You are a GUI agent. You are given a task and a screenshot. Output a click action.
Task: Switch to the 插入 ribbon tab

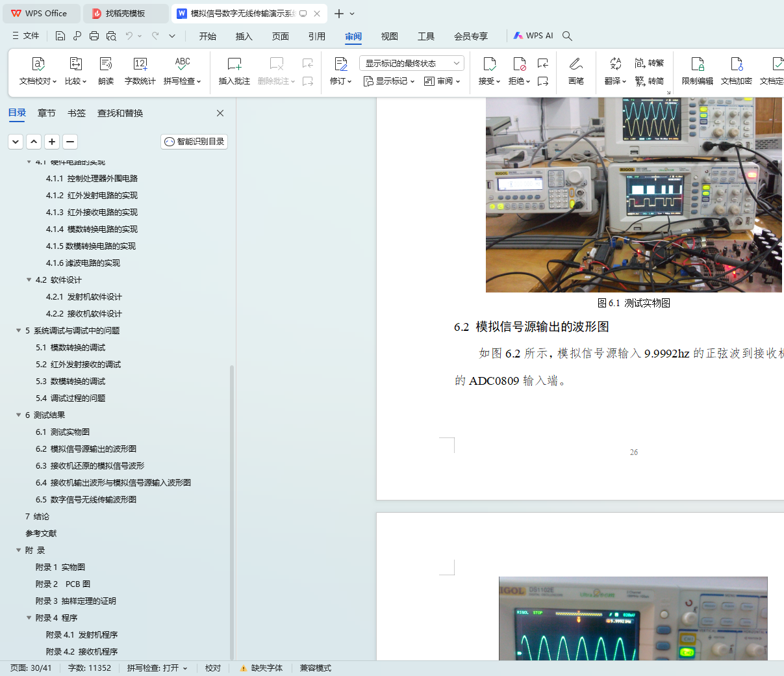[x=244, y=36]
